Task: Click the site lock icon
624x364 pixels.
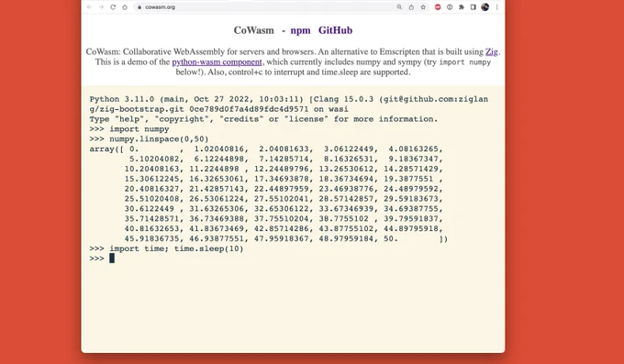Action: click(x=139, y=7)
